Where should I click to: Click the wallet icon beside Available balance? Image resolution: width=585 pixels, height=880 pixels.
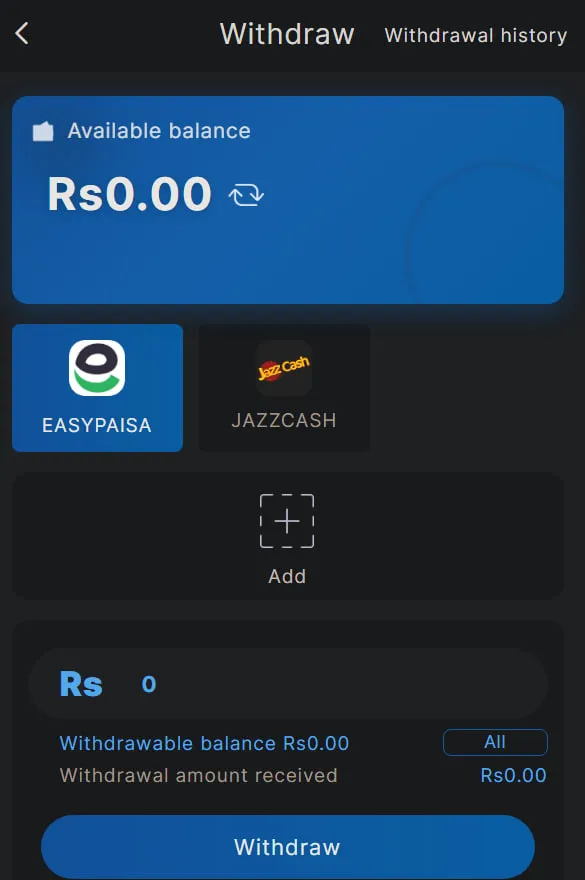pyautogui.click(x=42, y=130)
